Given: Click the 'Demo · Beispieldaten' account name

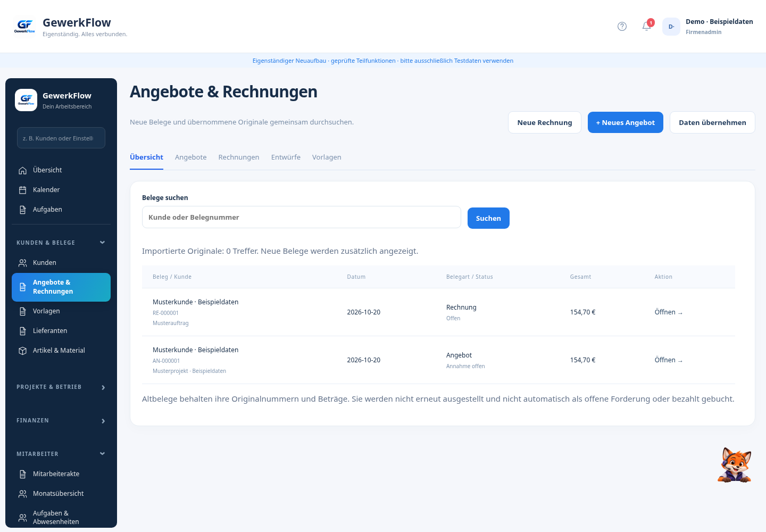Looking at the screenshot, I should (x=719, y=22).
